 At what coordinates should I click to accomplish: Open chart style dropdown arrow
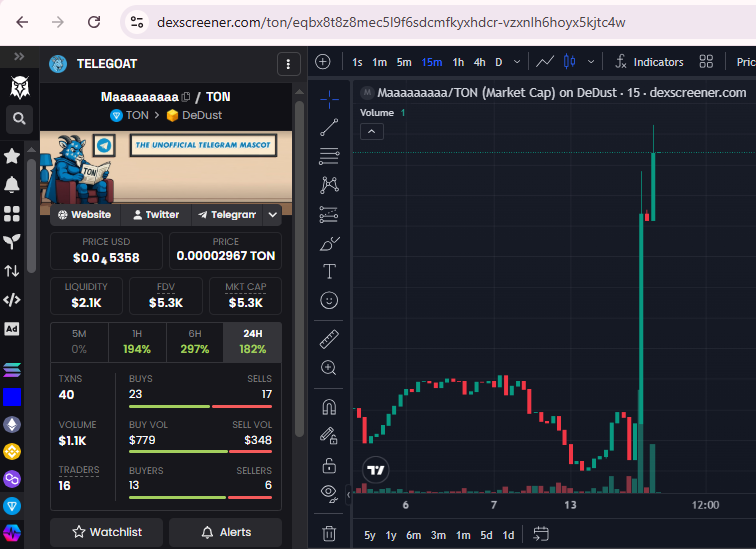tap(591, 62)
